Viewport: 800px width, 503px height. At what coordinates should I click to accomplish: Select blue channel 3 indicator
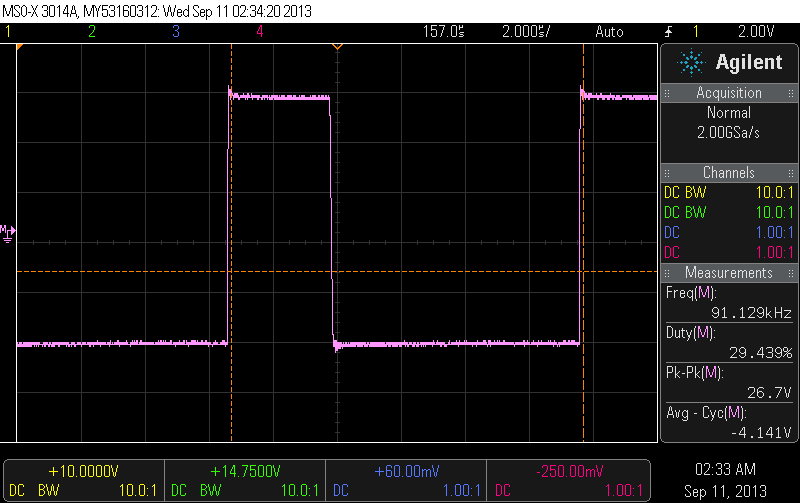coord(176,32)
